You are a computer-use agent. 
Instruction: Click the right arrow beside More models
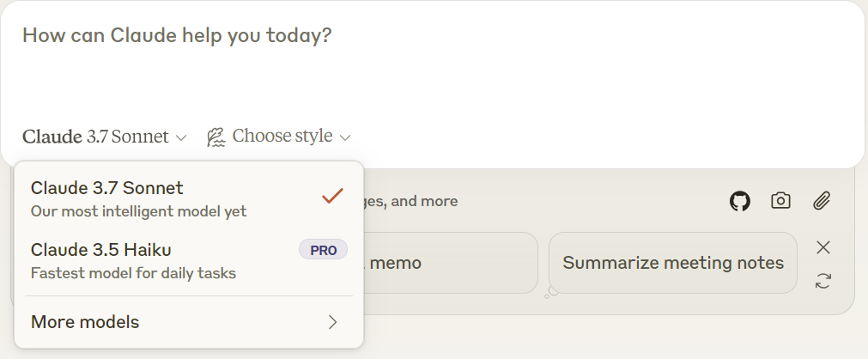click(333, 322)
